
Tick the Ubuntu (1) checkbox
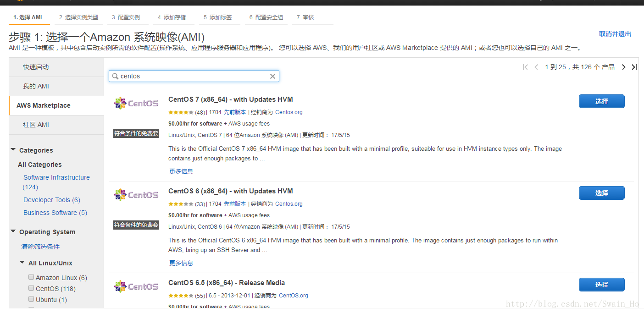click(31, 299)
